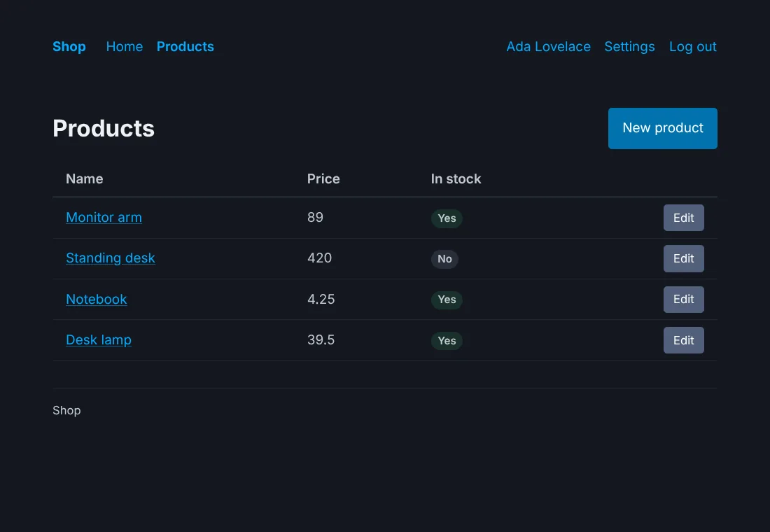Image resolution: width=770 pixels, height=532 pixels.
Task: Open the Monitor arm product link
Action: 104,217
